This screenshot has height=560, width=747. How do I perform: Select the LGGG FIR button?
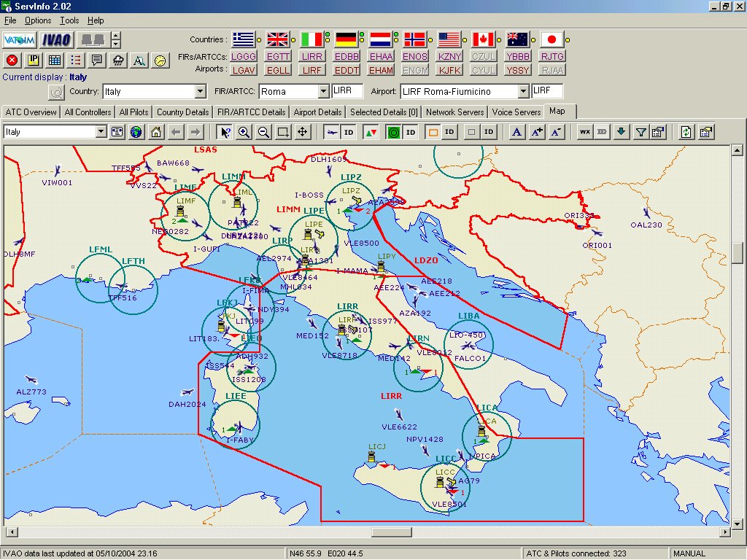click(x=244, y=56)
